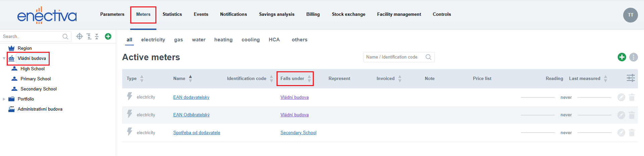Viewport: 644px width, 156px height.
Task: Add a new meter with green plus
Action: 622,57
